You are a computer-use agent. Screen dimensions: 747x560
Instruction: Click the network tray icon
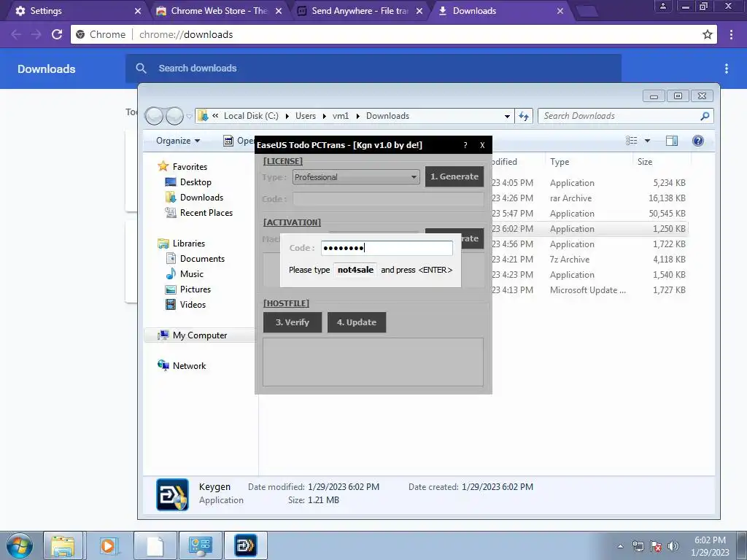tap(638, 546)
